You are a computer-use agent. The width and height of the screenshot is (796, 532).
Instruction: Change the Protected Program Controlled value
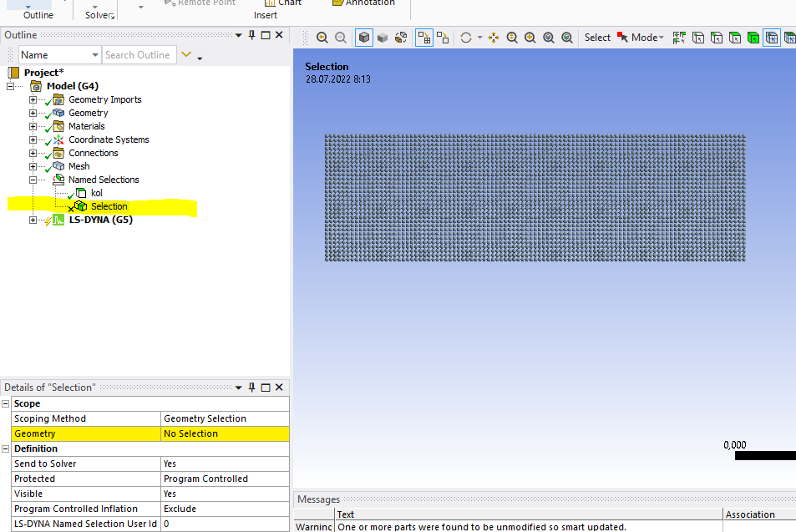click(x=225, y=479)
